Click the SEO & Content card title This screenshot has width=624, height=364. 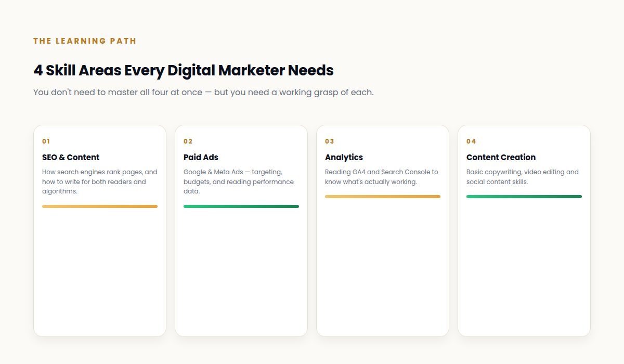click(x=71, y=157)
